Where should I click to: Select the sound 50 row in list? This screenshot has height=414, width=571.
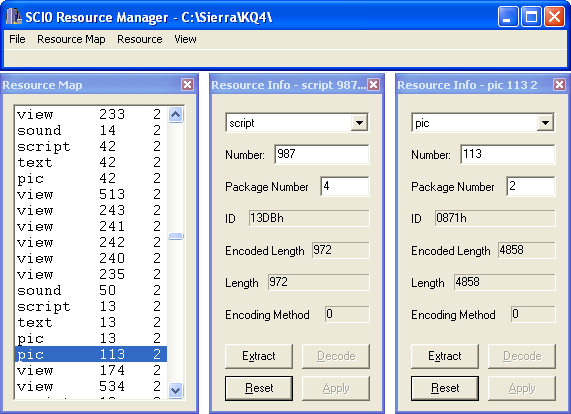coord(91,290)
